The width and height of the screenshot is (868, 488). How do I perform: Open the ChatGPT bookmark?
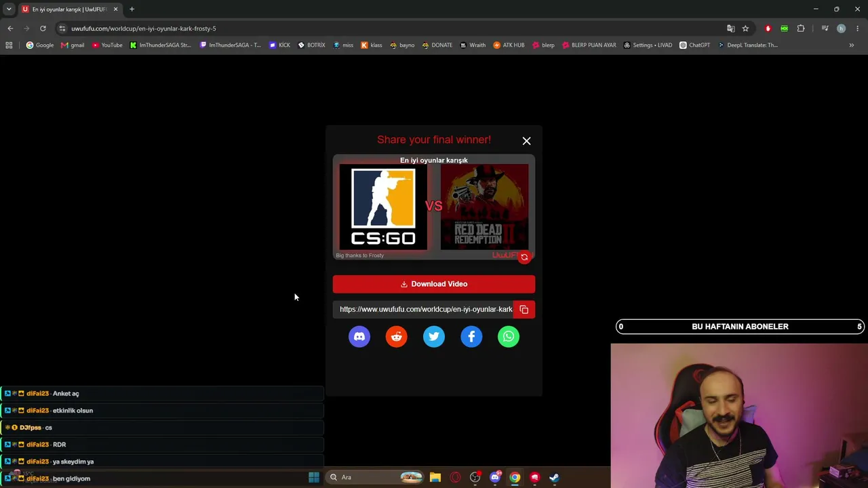[x=695, y=45]
